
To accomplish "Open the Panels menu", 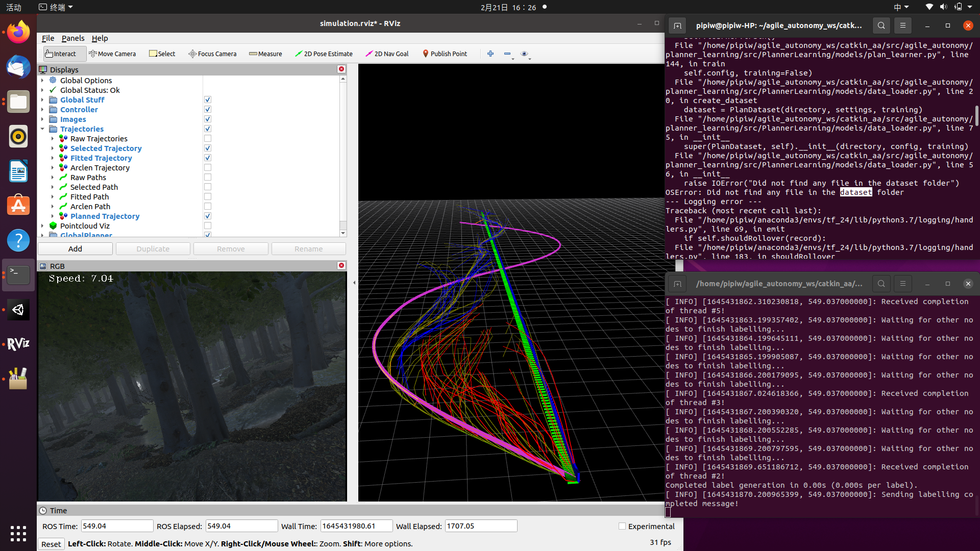I will 73,38.
